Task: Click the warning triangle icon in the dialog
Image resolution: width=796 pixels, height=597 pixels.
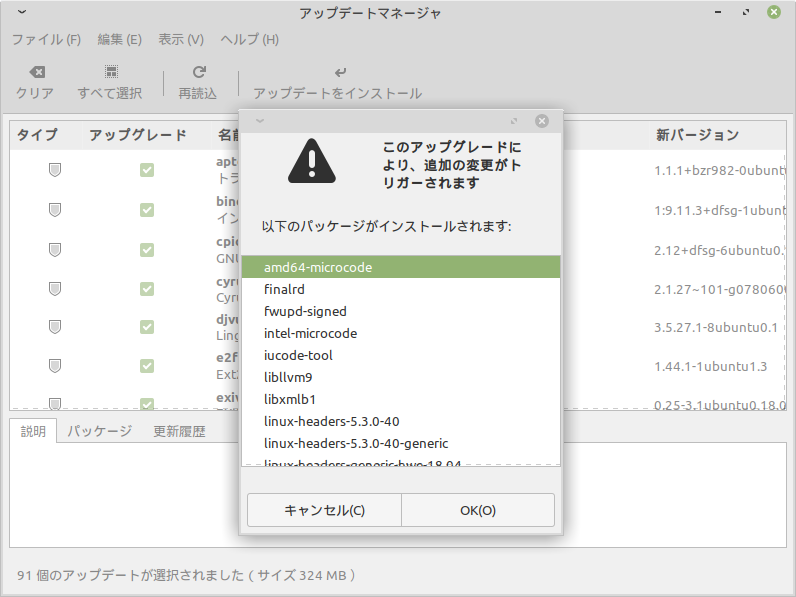Action: point(312,161)
